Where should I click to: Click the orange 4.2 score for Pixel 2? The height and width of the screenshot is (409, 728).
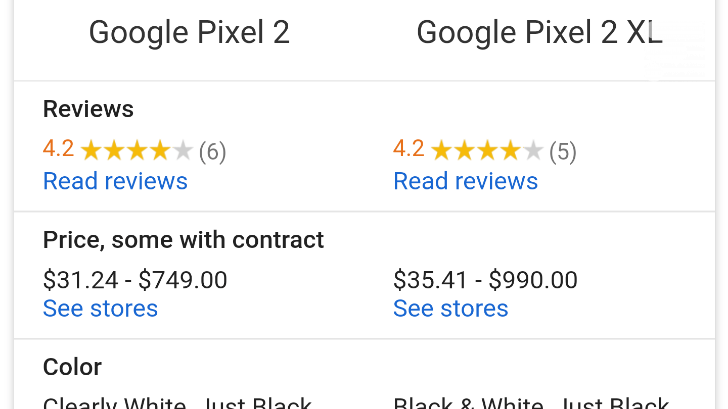tap(58, 149)
